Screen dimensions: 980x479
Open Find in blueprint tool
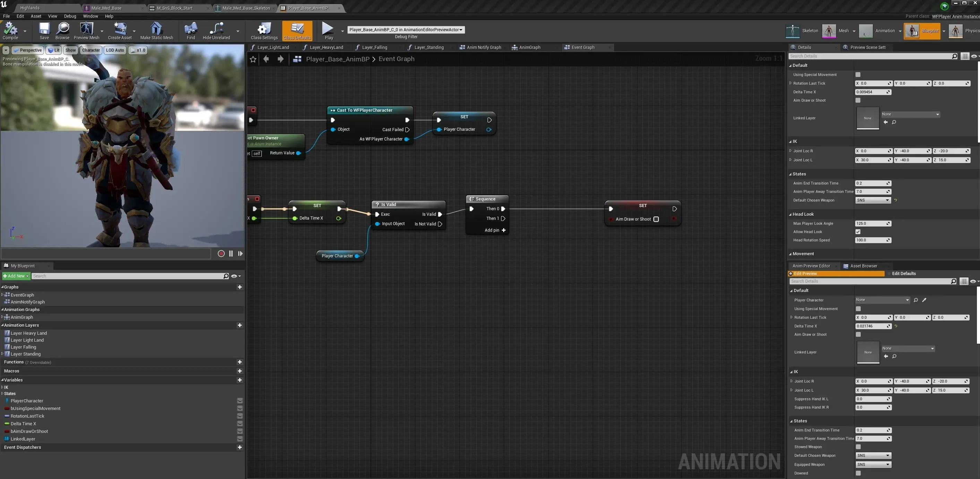click(191, 31)
